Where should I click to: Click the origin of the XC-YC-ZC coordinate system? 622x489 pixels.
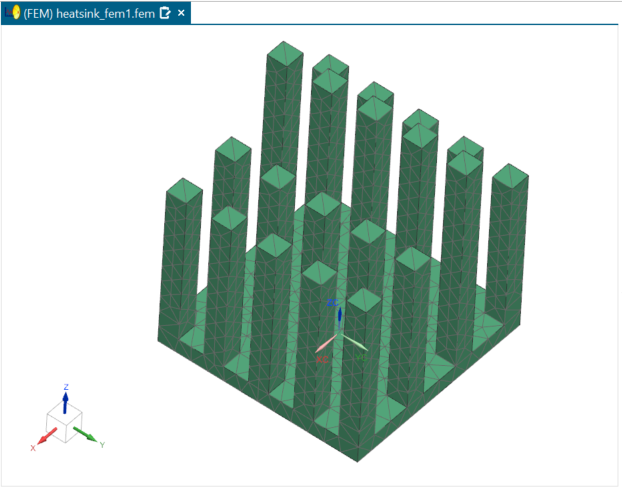tap(340, 335)
